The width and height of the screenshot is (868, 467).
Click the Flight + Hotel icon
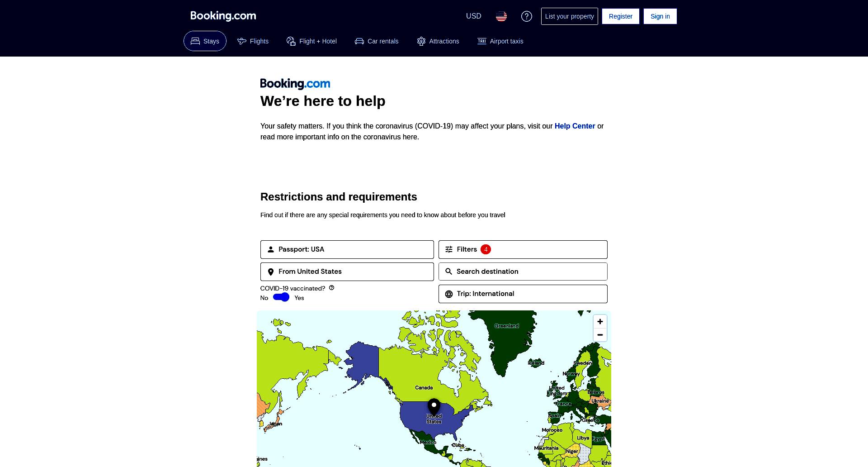[291, 41]
